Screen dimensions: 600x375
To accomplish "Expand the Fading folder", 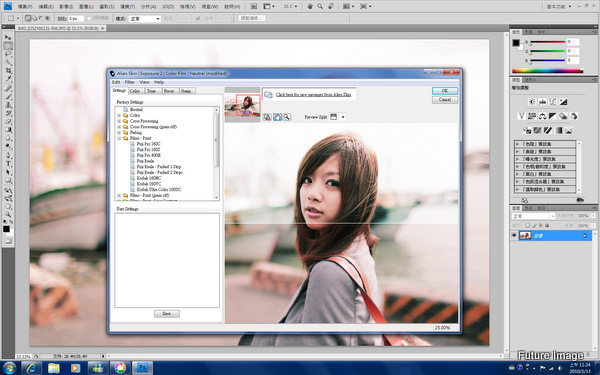I will [x=119, y=132].
